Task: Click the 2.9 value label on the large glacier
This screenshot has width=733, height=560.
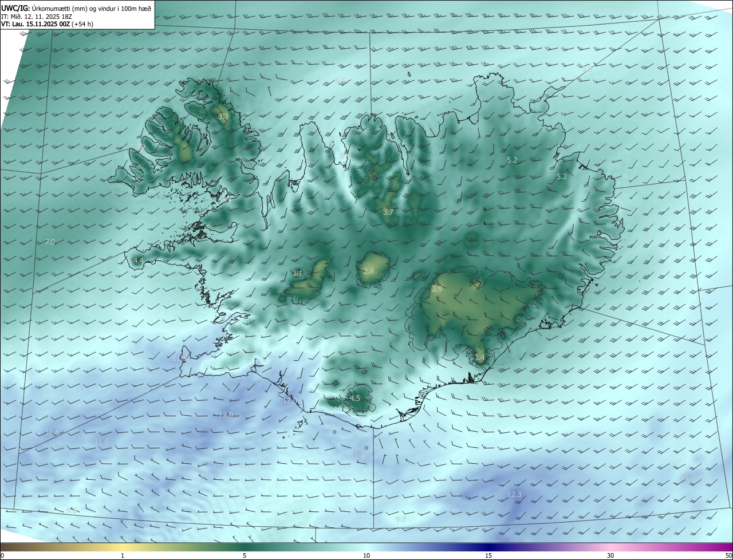Action: pyautogui.click(x=437, y=290)
